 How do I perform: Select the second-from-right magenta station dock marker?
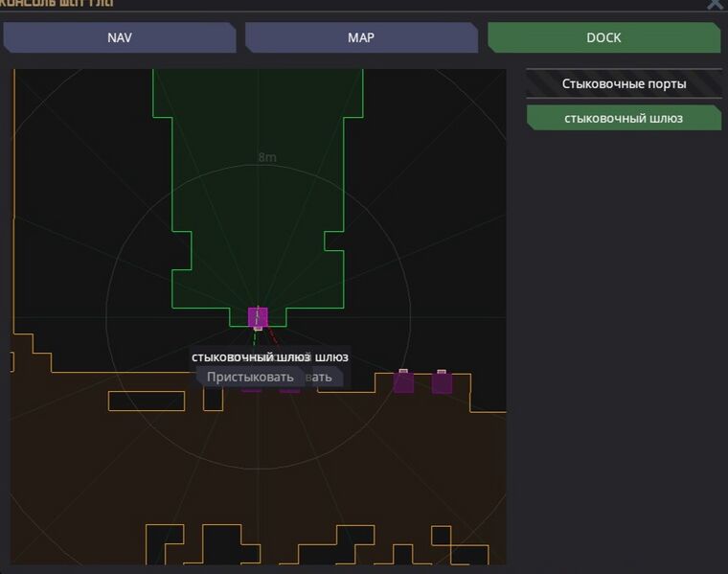click(403, 381)
